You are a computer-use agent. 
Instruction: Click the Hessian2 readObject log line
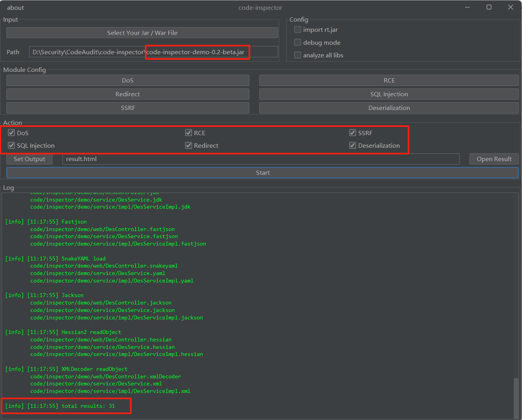tap(63, 332)
